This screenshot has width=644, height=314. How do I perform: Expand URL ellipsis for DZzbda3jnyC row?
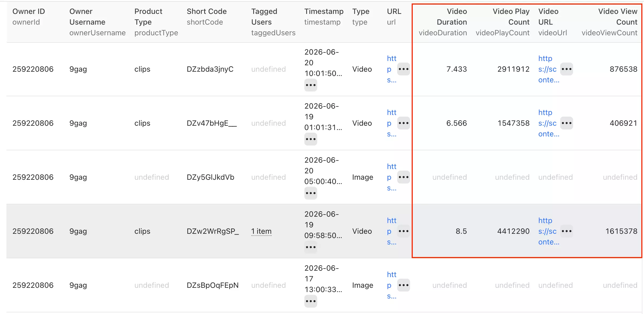coord(403,69)
